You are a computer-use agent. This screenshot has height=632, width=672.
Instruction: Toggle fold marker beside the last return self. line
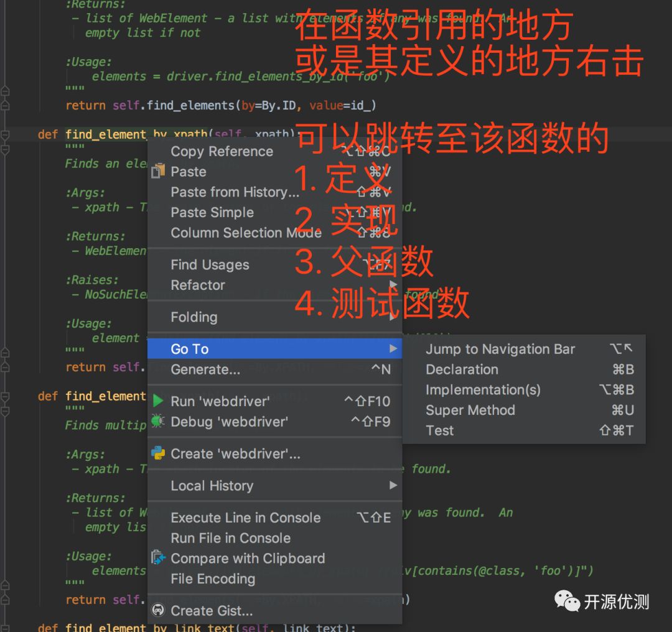5,600
